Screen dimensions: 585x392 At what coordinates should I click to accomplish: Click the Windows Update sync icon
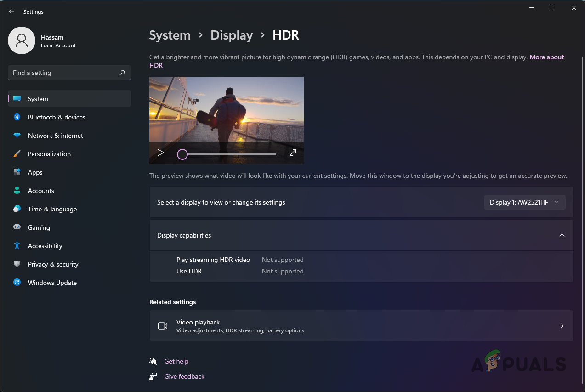coord(17,283)
